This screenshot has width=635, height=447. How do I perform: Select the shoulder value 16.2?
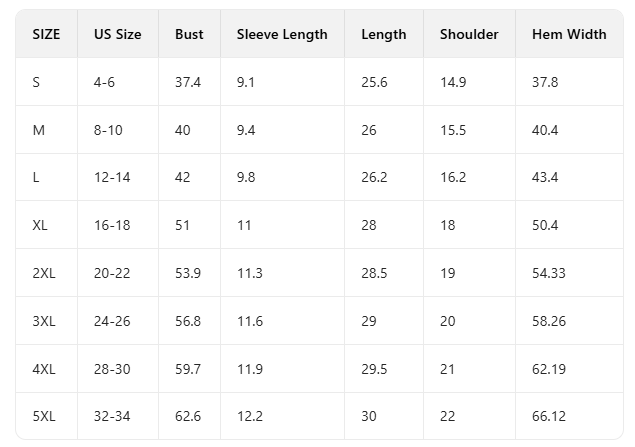[x=453, y=177]
